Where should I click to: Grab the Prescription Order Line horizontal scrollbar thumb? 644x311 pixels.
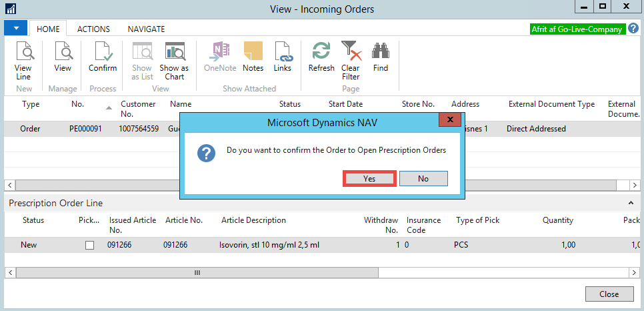pos(197,273)
